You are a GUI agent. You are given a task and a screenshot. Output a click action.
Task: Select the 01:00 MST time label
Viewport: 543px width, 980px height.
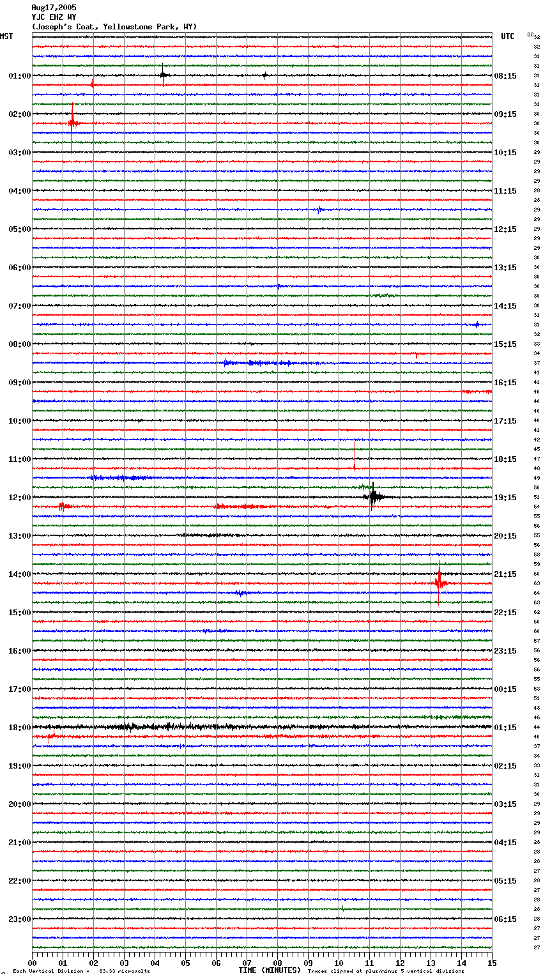(20, 76)
